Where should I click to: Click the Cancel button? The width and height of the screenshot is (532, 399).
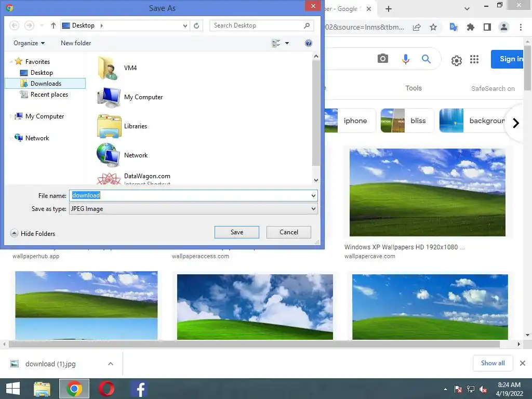coord(289,232)
